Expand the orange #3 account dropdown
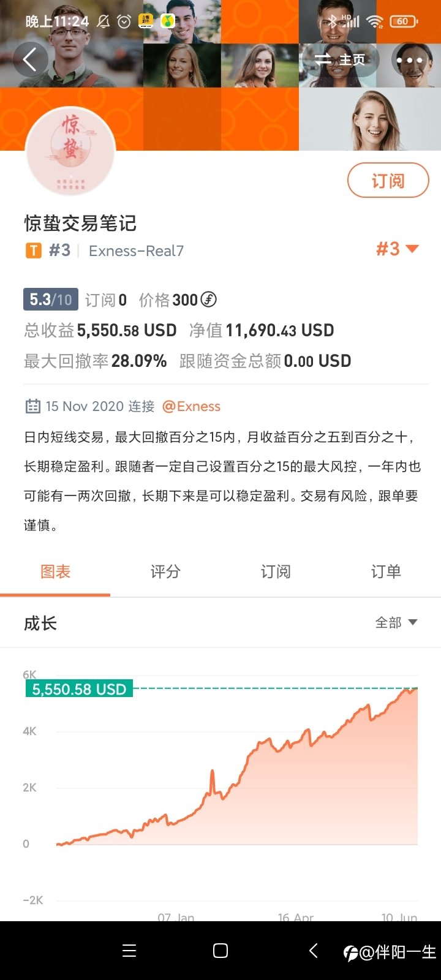The height and width of the screenshot is (980, 441). 397,249
